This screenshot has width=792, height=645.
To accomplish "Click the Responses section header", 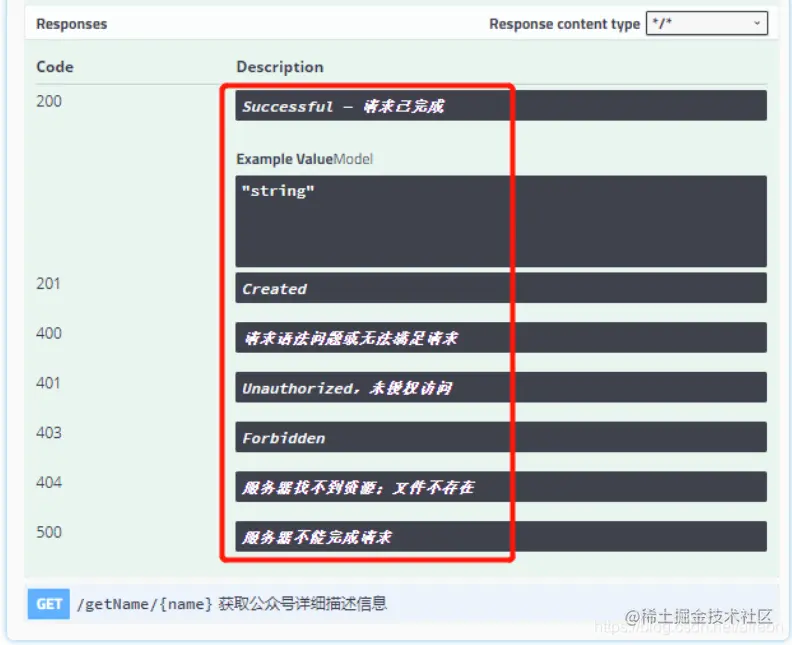I will coord(72,24).
